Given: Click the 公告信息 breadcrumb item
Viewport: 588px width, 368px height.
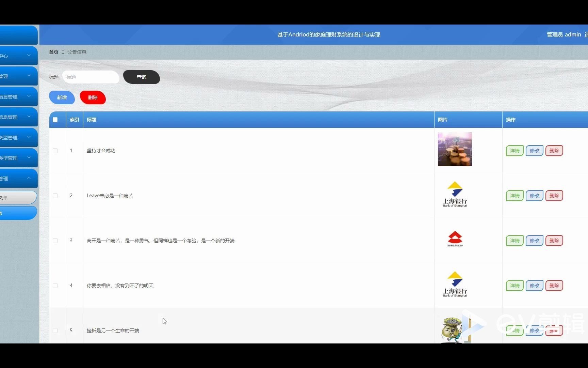Looking at the screenshot, I should point(77,52).
